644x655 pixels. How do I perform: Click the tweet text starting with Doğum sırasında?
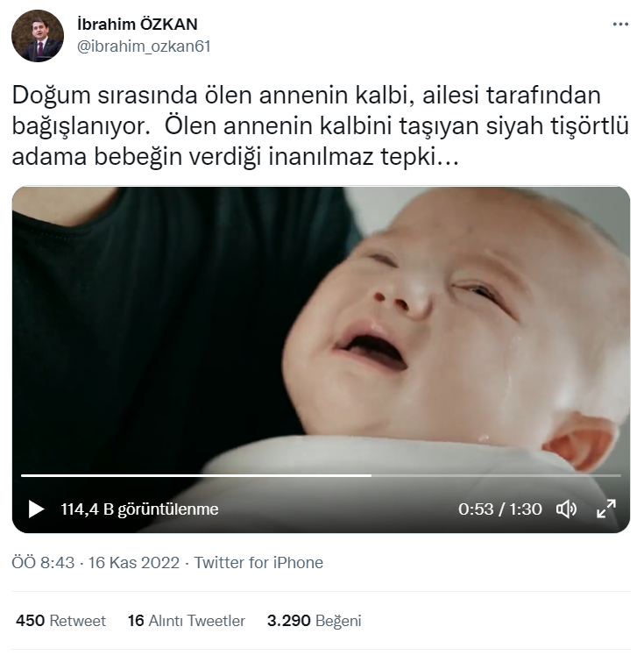(320, 125)
